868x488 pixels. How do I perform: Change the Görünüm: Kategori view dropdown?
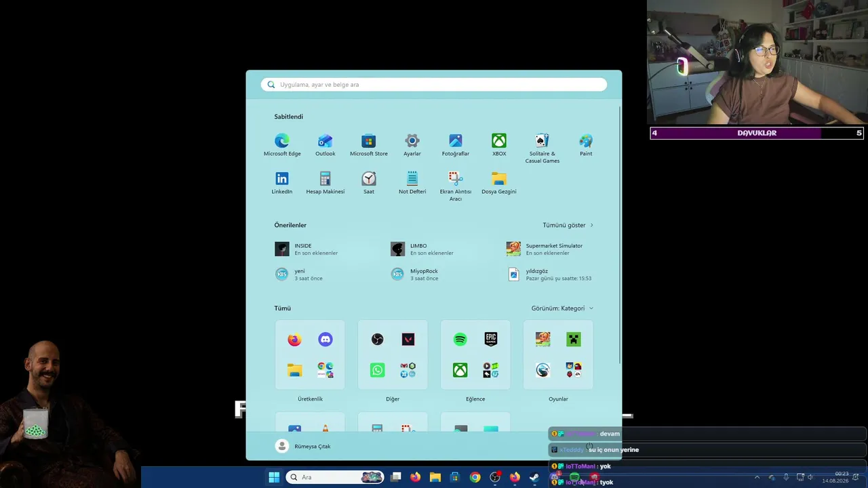click(562, 308)
